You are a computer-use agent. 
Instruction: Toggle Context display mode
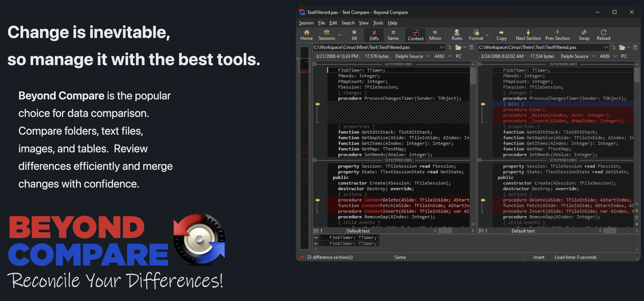coord(415,35)
